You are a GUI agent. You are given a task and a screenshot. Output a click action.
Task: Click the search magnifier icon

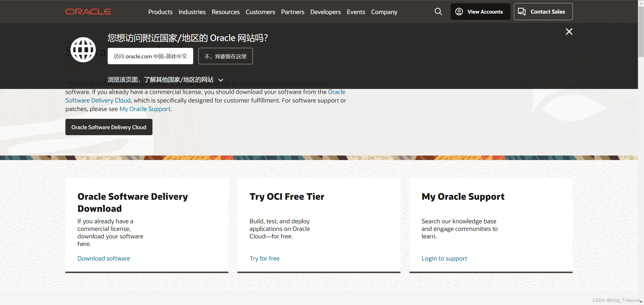439,12
